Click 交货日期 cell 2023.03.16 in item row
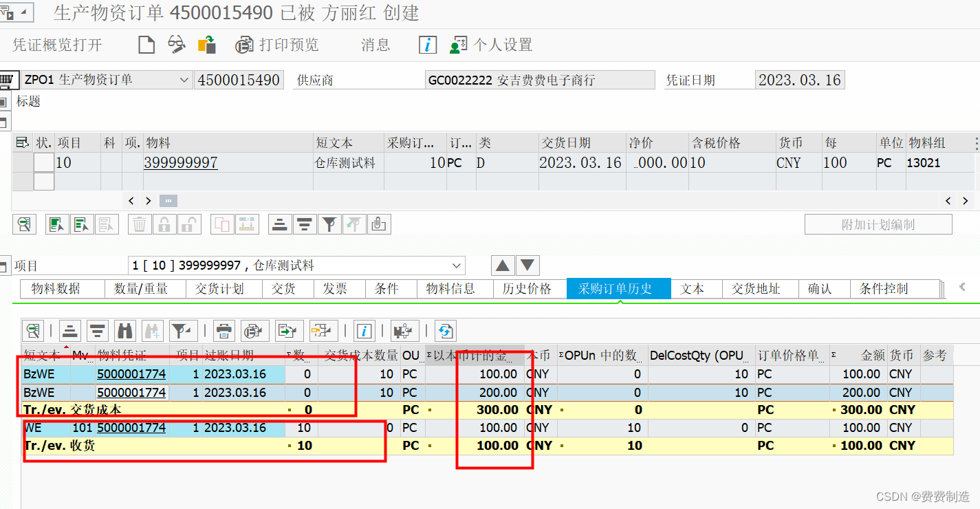 pyautogui.click(x=580, y=163)
